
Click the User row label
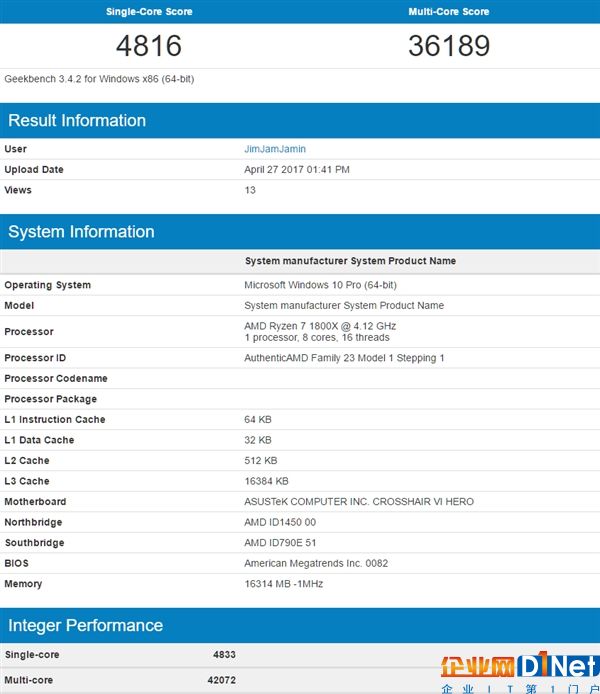tap(15, 149)
